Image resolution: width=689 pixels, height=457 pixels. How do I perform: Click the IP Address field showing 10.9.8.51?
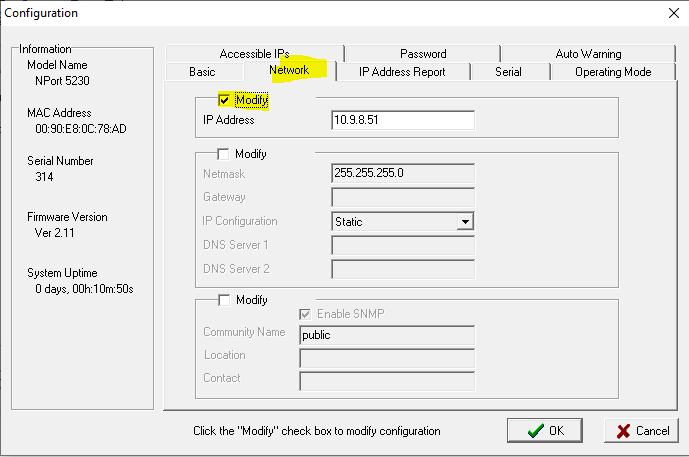click(x=403, y=120)
